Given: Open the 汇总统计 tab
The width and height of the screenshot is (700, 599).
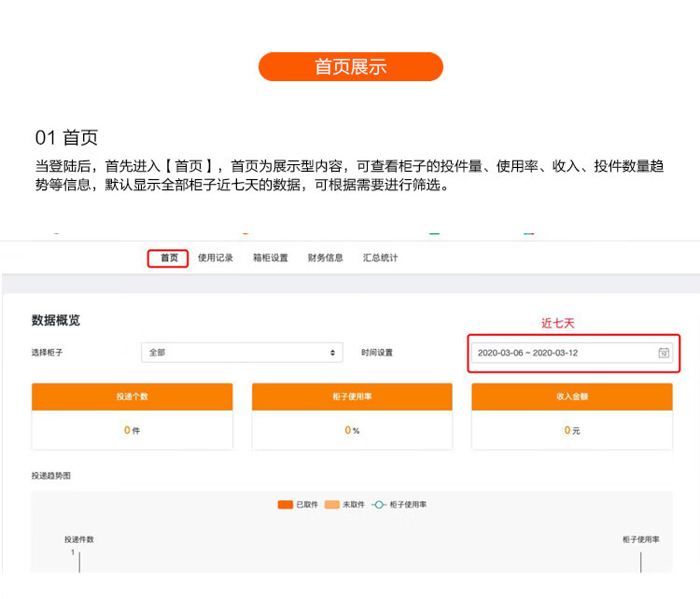Looking at the screenshot, I should pos(381,258).
